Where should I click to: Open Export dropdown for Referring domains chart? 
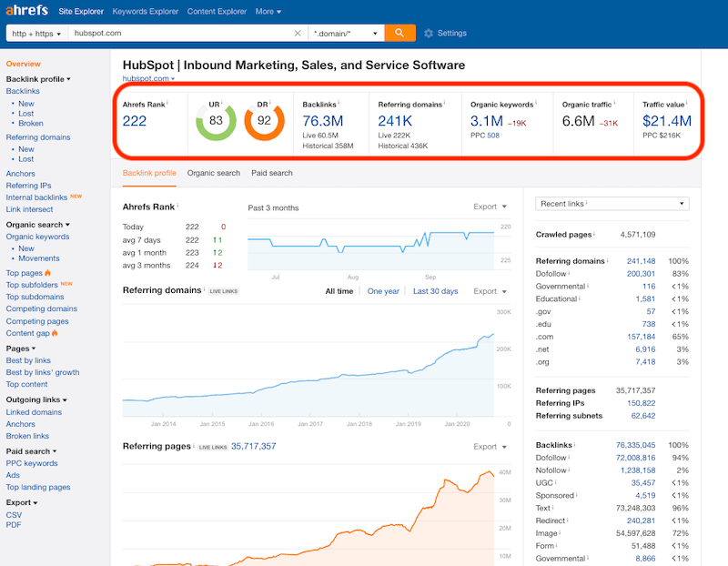(x=490, y=291)
